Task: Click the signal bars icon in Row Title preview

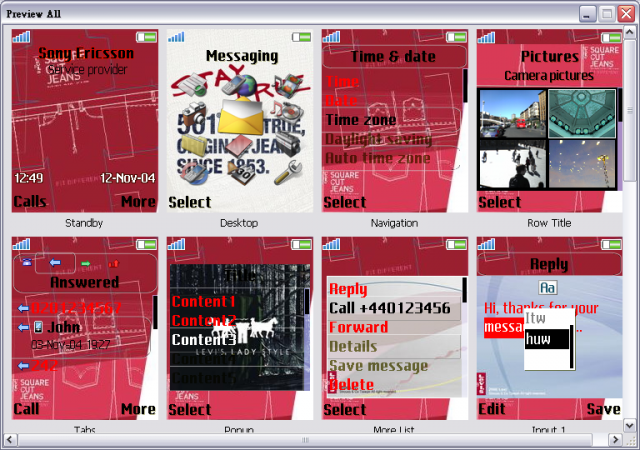Action: pos(487,37)
